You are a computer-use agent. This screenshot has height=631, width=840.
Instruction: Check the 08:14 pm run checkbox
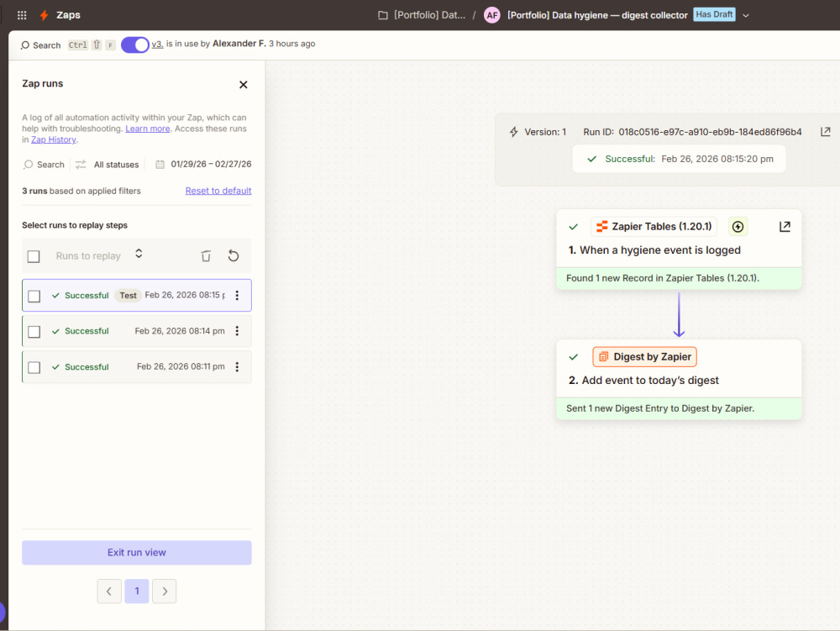tap(34, 332)
